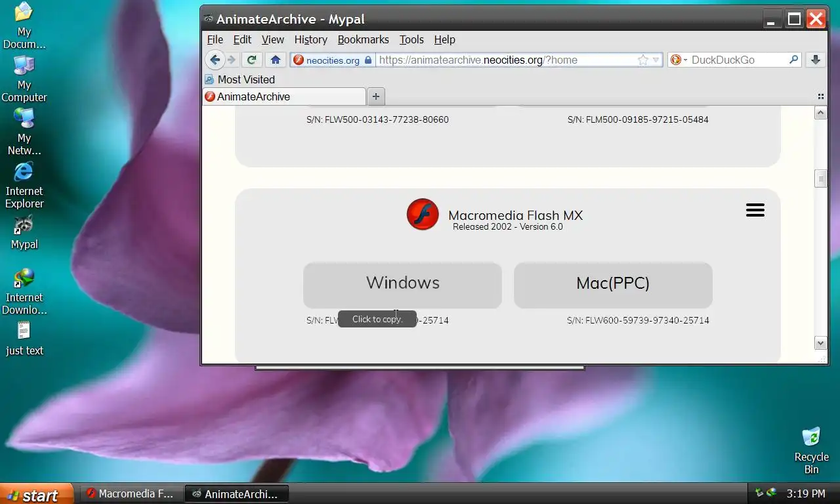The image size is (840, 504).
Task: Copy serial FLM500-09185-97215-05484
Action: 638,119
